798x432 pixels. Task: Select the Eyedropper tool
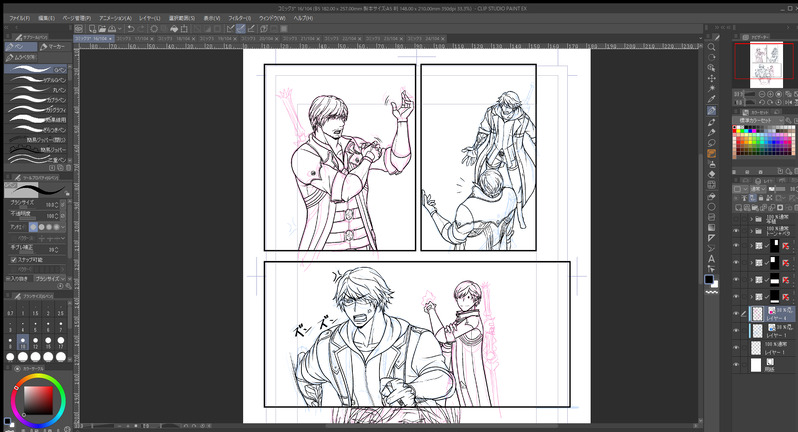711,100
